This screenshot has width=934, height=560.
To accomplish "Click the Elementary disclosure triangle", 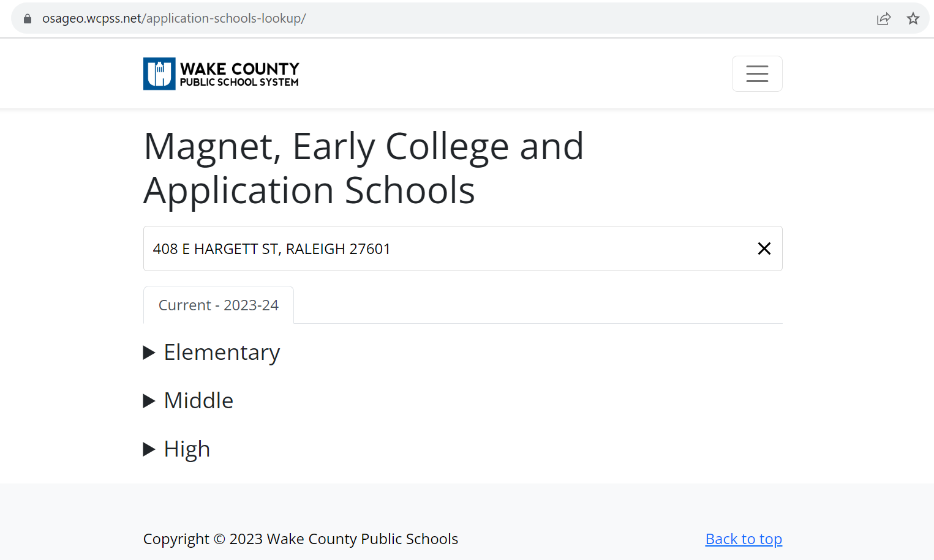I will click(149, 353).
